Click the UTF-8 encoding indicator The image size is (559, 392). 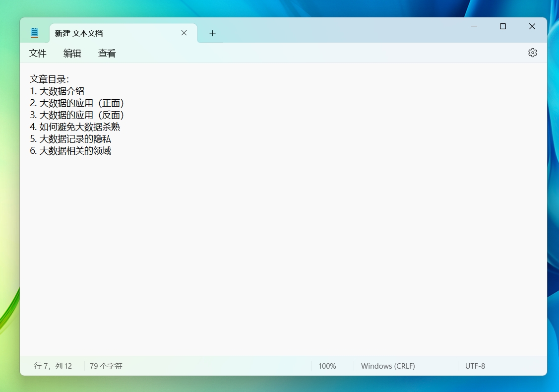click(475, 366)
